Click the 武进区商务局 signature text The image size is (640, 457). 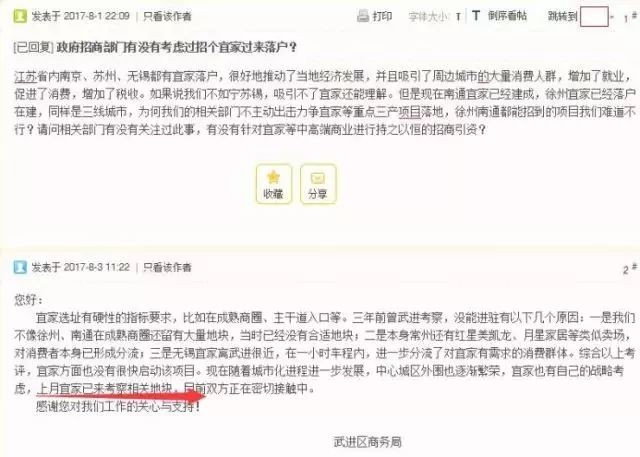click(367, 442)
